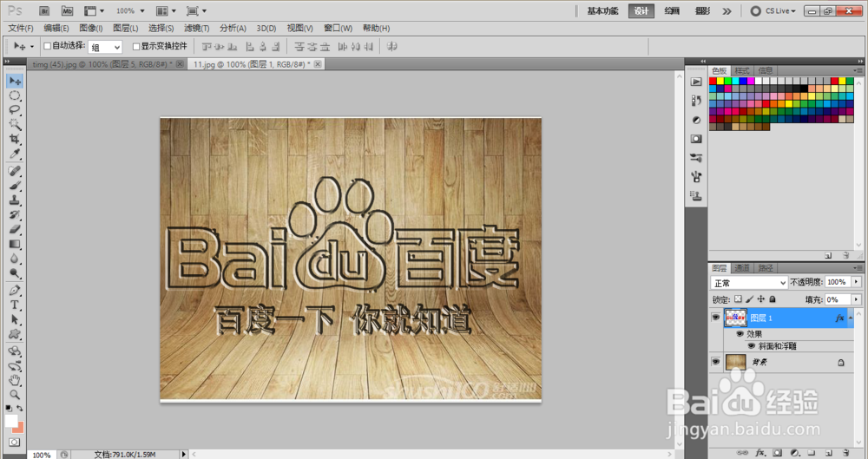
Task: Switch to 摄影 workspace
Action: pos(702,11)
